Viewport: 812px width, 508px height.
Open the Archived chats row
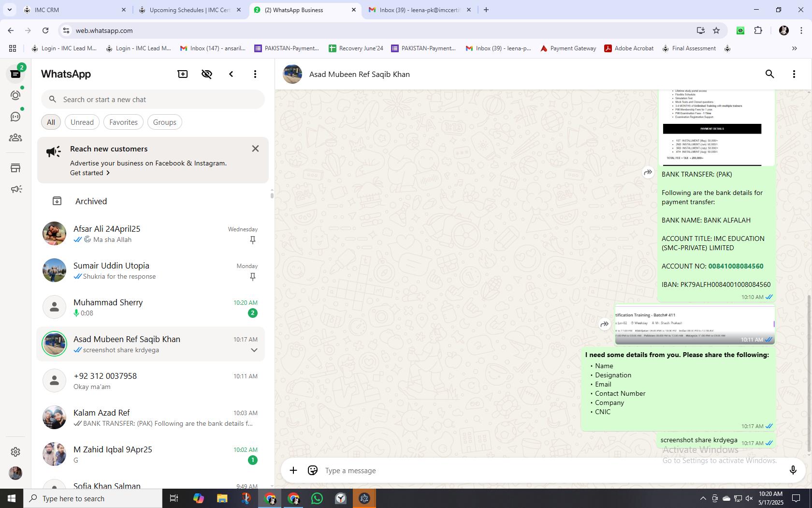[151, 201]
